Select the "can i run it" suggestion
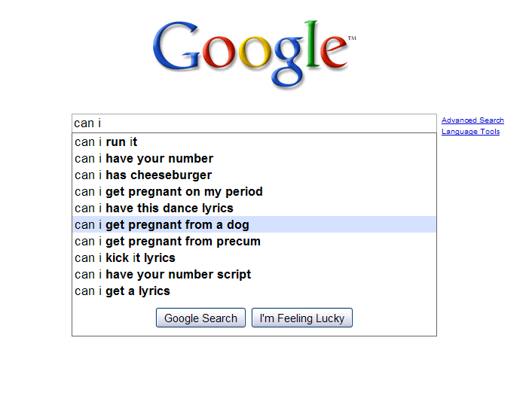Viewport: 532px width, 414px height. tap(106, 142)
